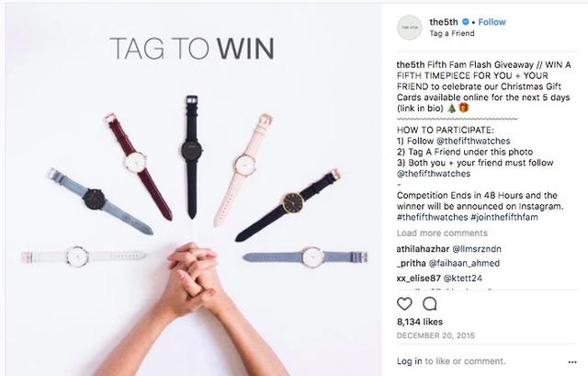
Task: Open the three-dot more options menu
Action: coord(572,362)
